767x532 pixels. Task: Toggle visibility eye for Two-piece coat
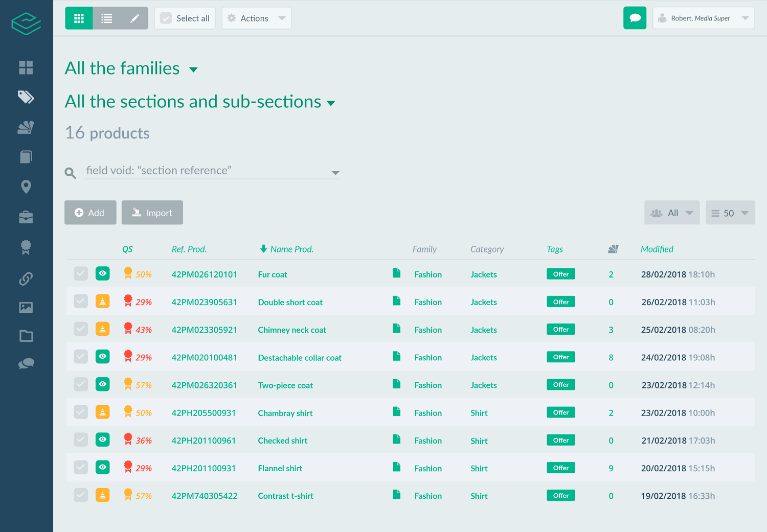coord(103,384)
